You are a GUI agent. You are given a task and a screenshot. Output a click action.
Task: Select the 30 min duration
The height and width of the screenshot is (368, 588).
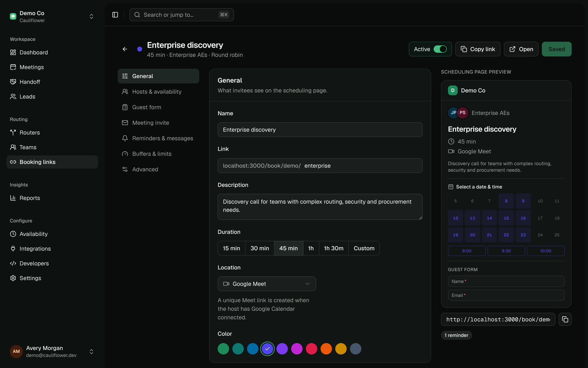pos(259,248)
